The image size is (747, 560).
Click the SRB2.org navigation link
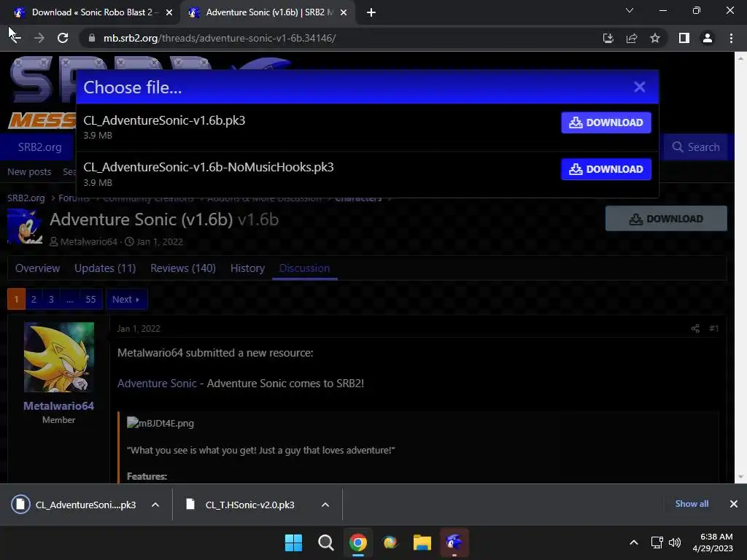coord(39,147)
